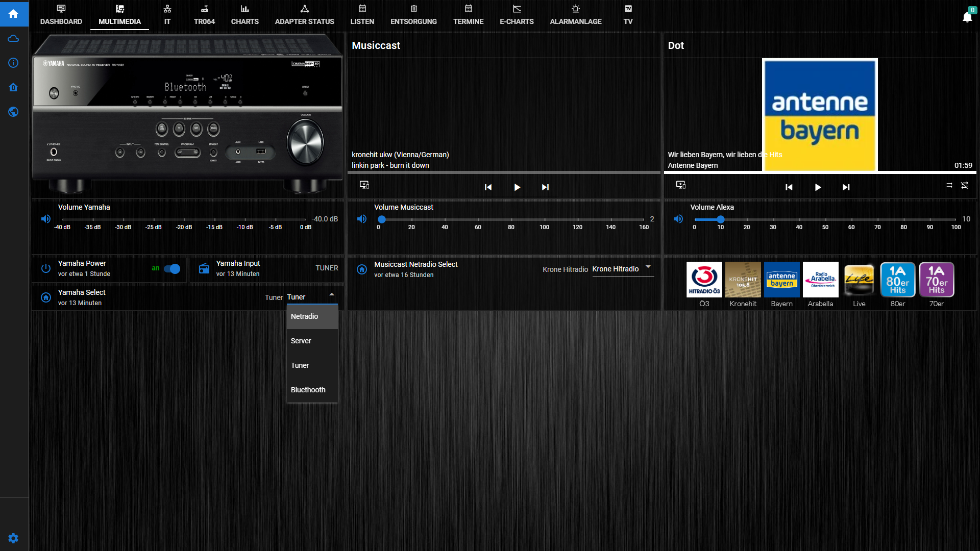The height and width of the screenshot is (551, 980).
Task: Click the Antenne Bayern cover art
Action: tap(820, 115)
